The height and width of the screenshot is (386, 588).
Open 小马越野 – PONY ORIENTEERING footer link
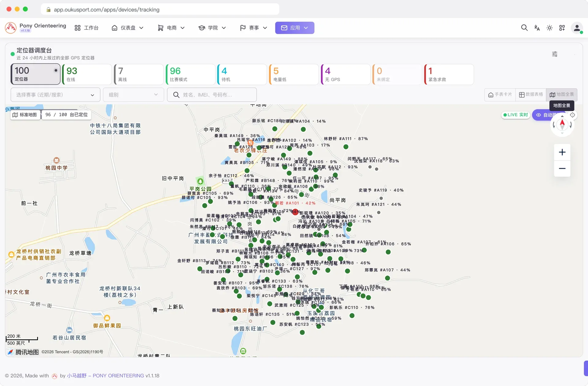(105, 376)
